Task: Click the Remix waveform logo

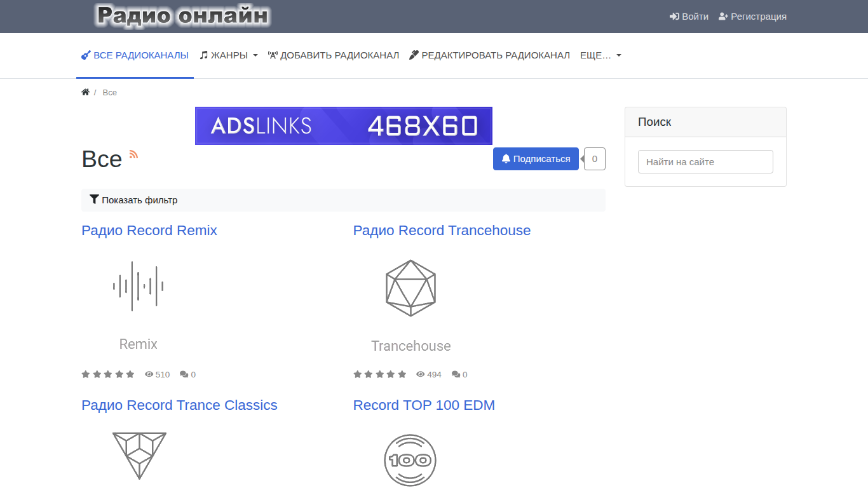Action: (x=139, y=286)
